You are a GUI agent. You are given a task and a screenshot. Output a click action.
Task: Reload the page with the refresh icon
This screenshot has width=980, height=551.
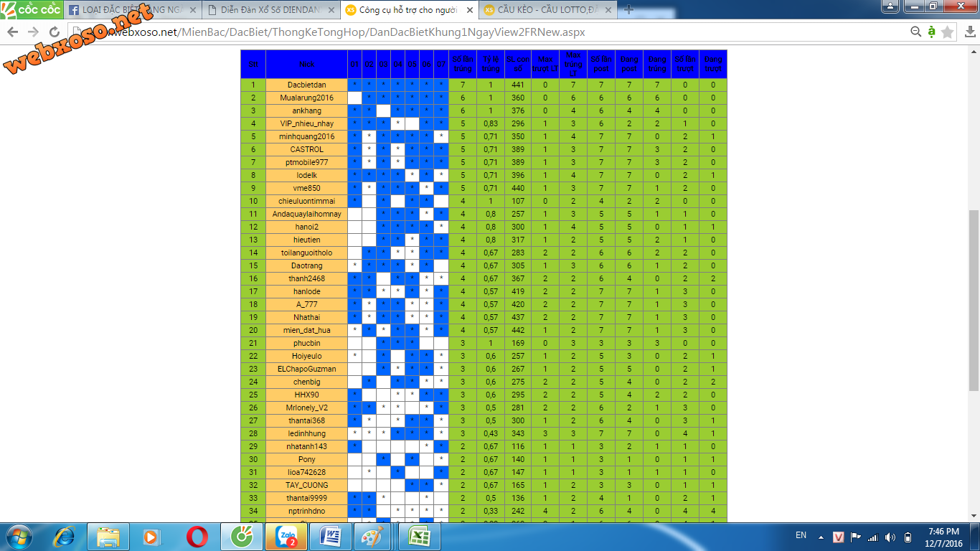54,32
